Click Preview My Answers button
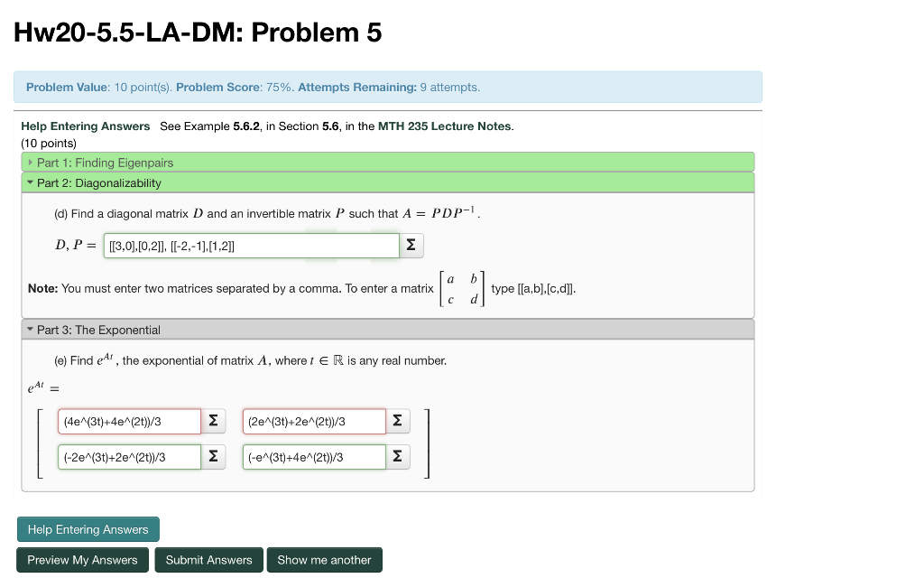This screenshot has height=578, width=924. click(82, 559)
